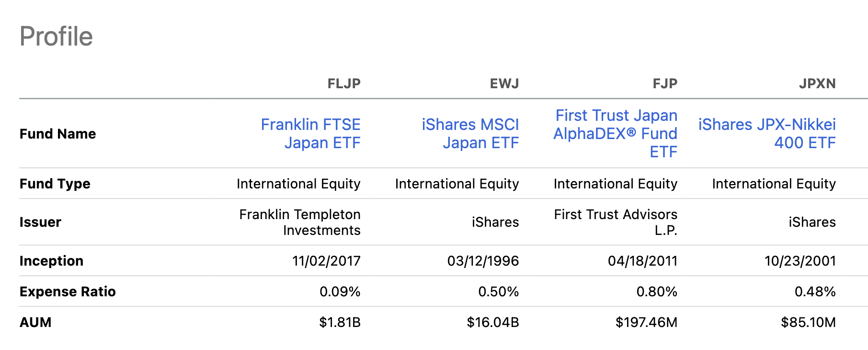Select the AUM row label

click(x=35, y=322)
